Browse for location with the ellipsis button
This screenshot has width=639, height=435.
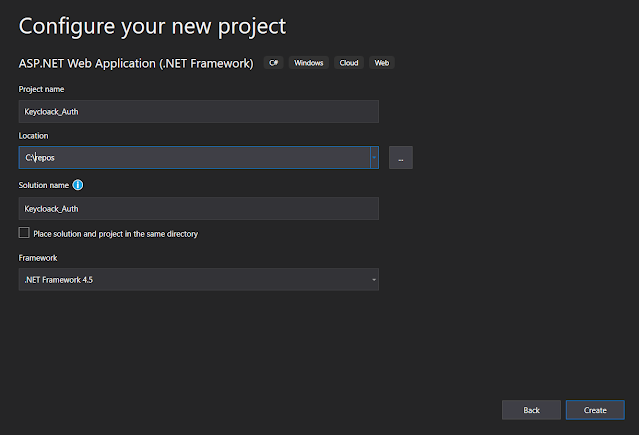400,157
